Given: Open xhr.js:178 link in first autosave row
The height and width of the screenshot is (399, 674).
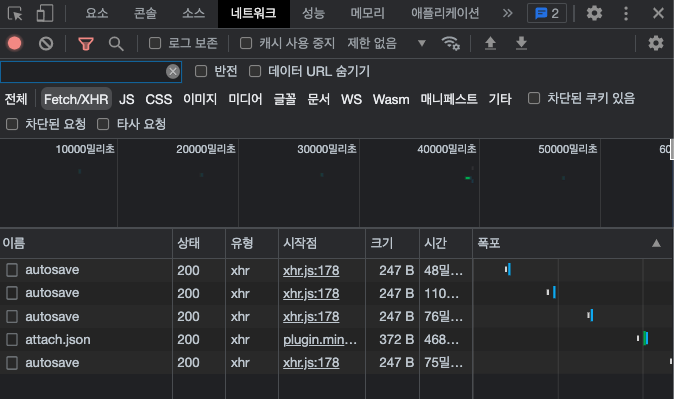Looking at the screenshot, I should [311, 270].
